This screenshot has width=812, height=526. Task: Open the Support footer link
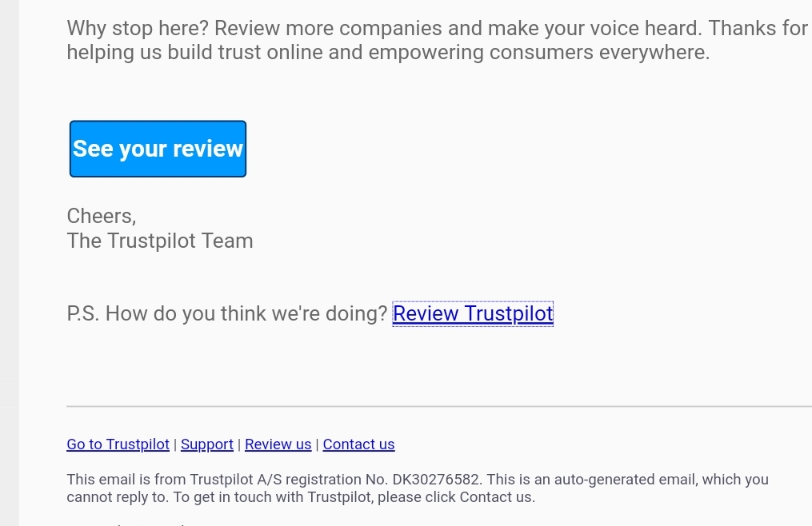[x=206, y=444]
